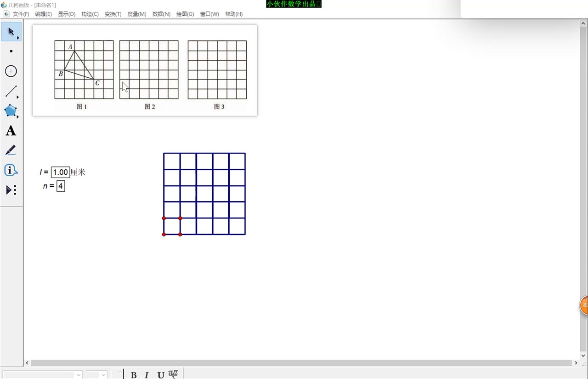The image size is (588, 379).
Task: Click the parameter n value box 4
Action: tap(61, 186)
